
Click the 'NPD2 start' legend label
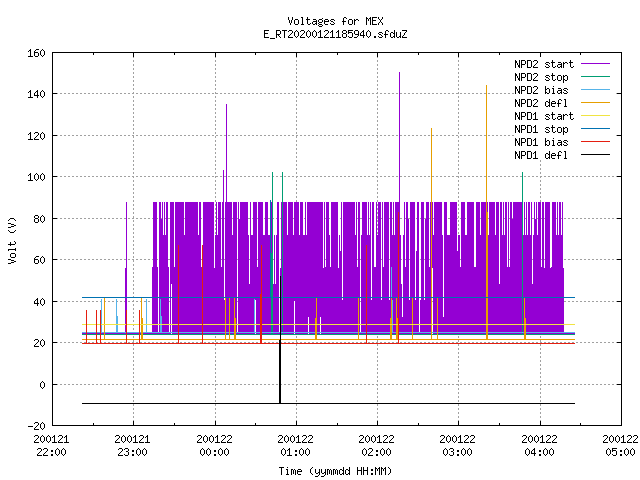[x=544, y=64]
